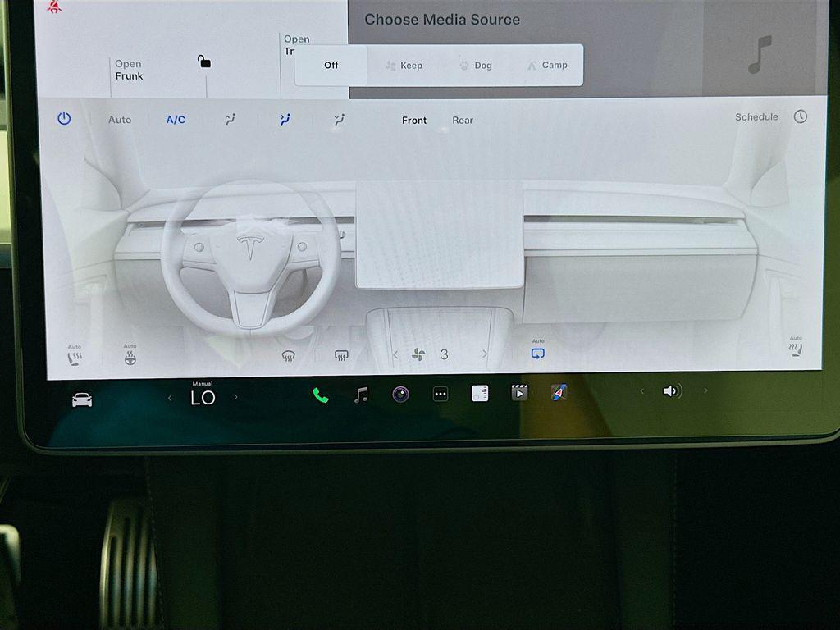Tap the car Controls icon
840x630 pixels.
click(82, 399)
